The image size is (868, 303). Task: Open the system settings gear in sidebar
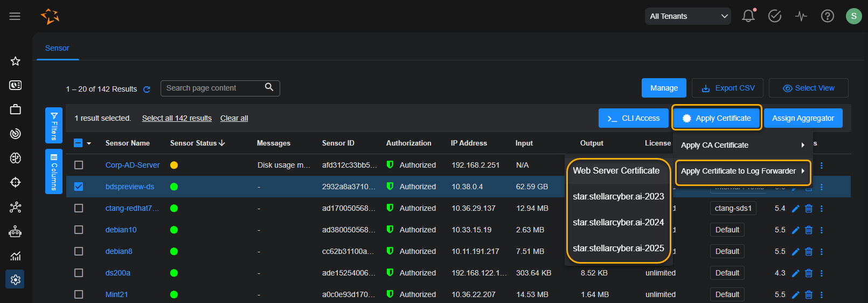point(15,279)
